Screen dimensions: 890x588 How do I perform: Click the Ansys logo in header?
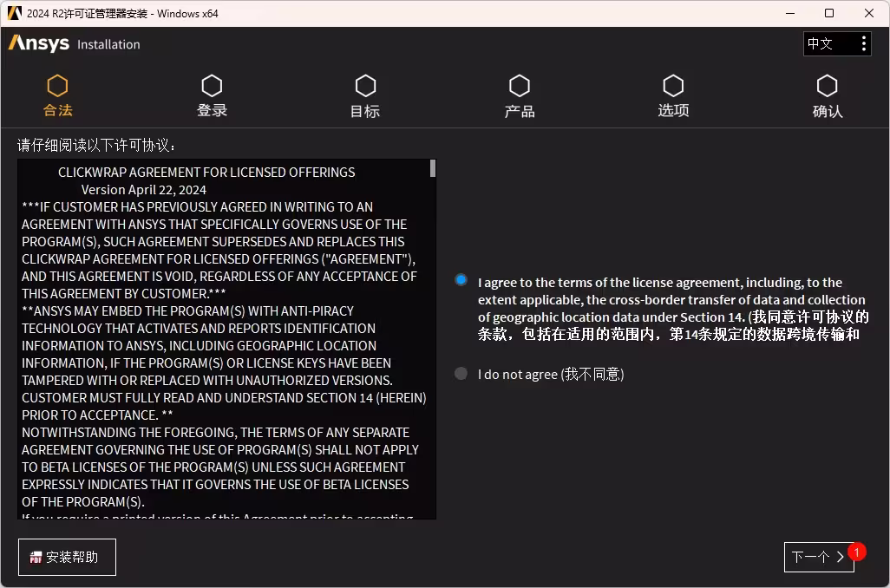click(x=38, y=43)
